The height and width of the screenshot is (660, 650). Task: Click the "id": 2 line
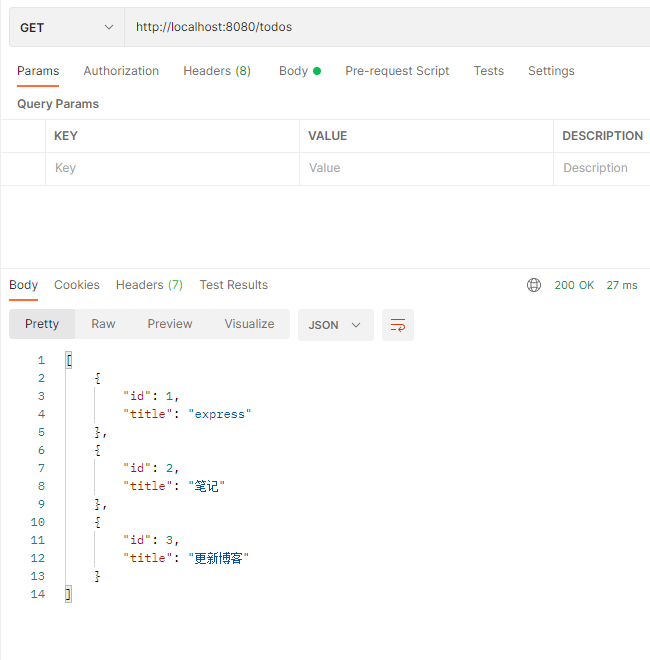click(x=151, y=468)
